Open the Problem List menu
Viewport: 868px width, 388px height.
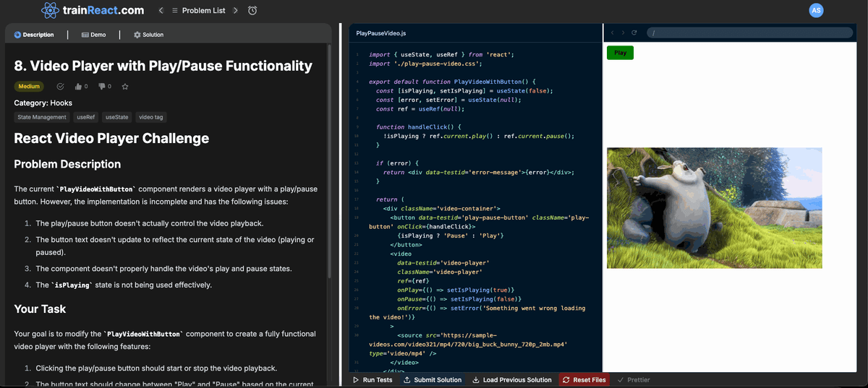(x=197, y=11)
